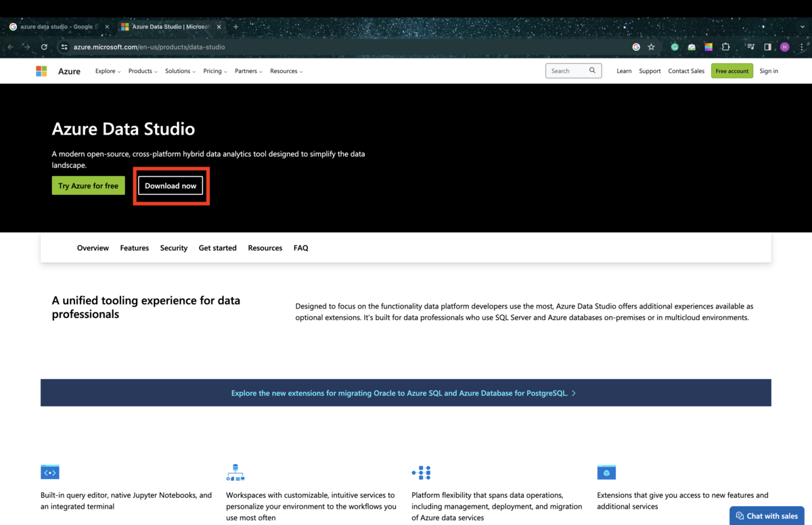The width and height of the screenshot is (812, 525).
Task: Open the browser side panel icon
Action: (x=767, y=47)
